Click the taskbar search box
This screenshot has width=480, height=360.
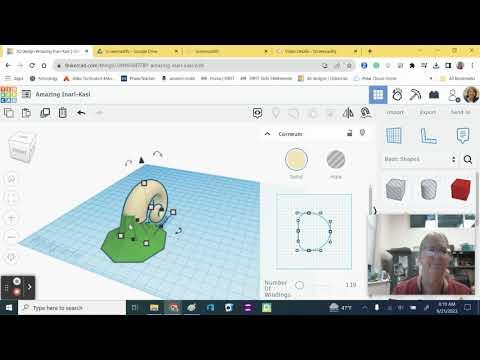(72, 308)
